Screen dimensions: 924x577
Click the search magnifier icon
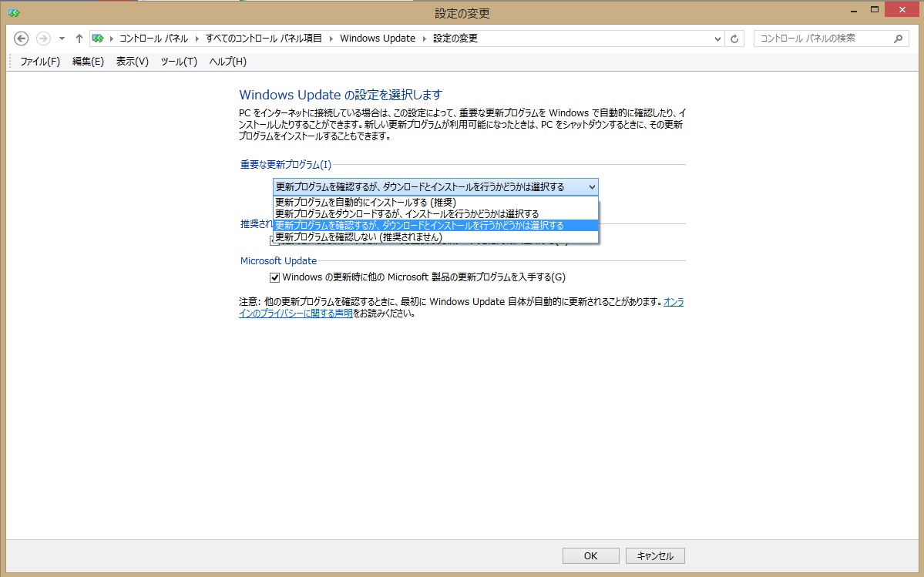(x=898, y=39)
